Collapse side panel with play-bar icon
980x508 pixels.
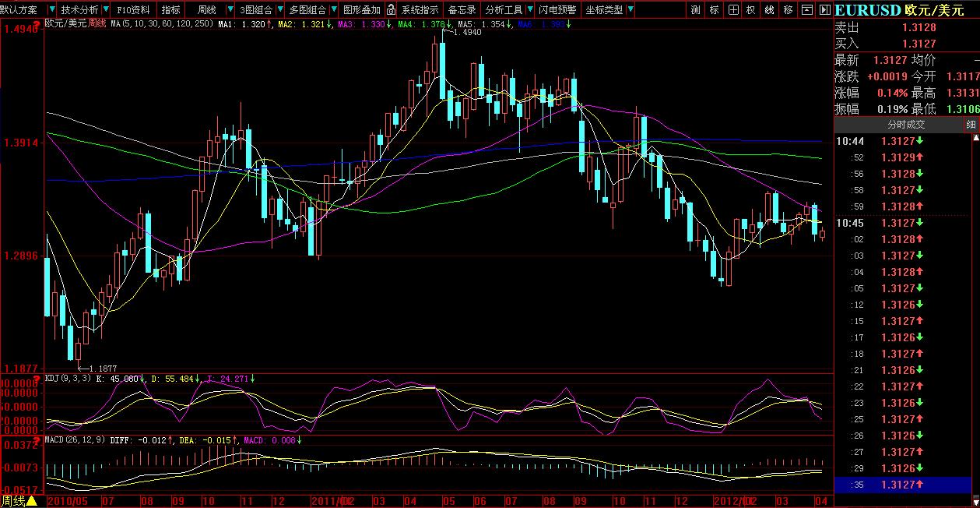pos(823,10)
